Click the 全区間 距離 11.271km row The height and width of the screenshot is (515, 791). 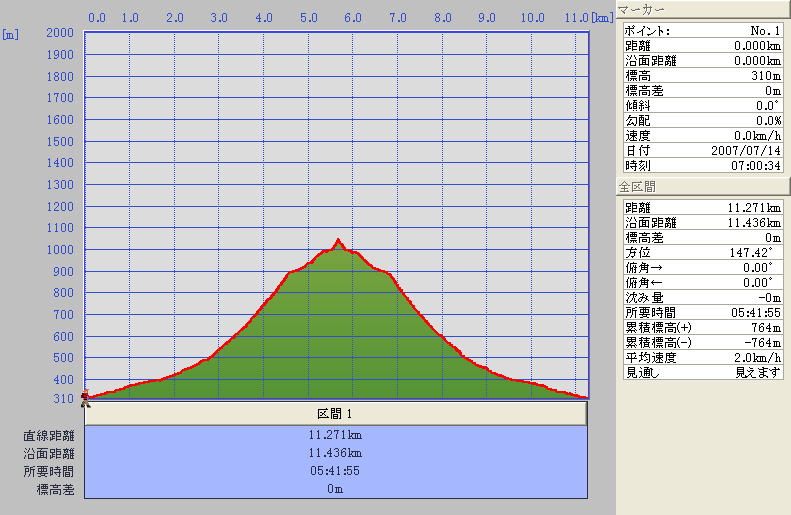point(703,208)
